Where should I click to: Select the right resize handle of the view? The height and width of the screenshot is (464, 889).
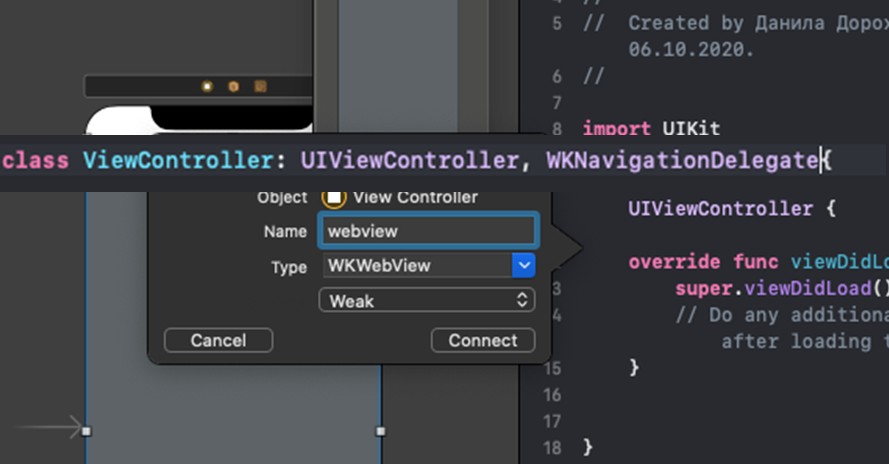(x=380, y=431)
